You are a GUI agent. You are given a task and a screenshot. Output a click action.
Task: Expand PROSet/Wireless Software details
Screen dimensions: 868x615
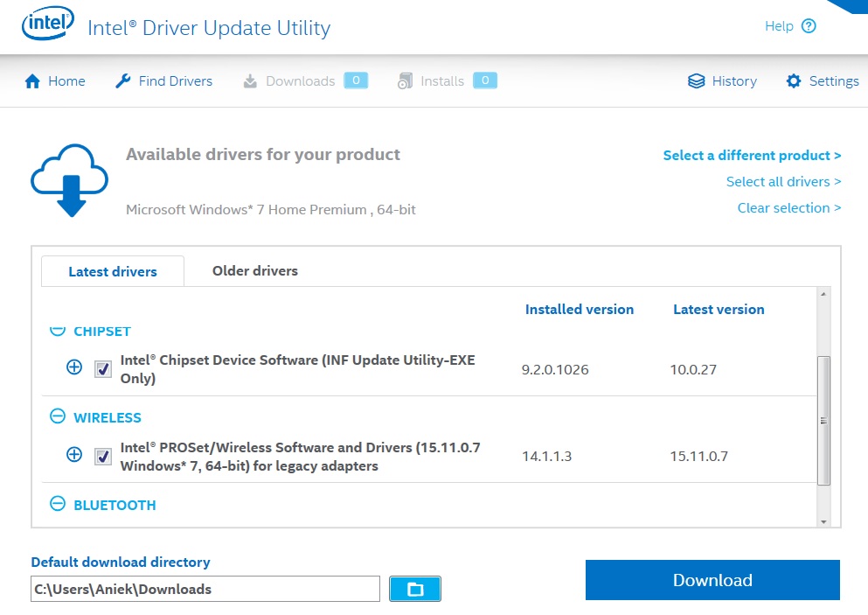click(74, 454)
